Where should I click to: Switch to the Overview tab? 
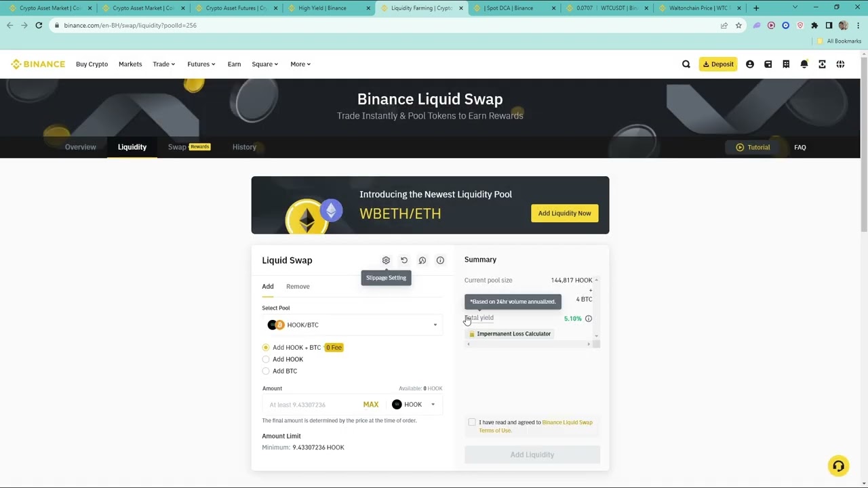81,147
